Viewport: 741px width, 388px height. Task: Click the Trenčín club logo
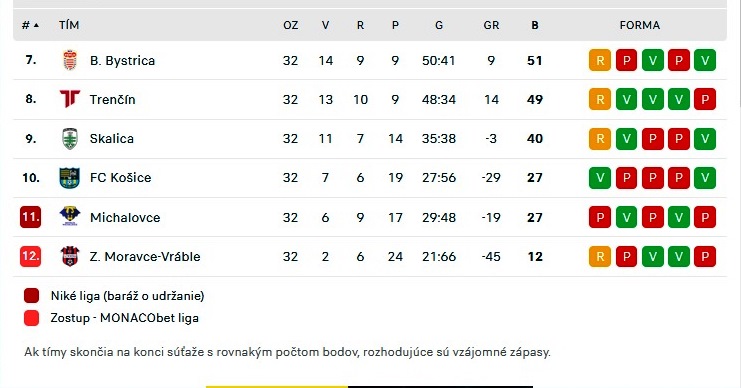point(70,99)
